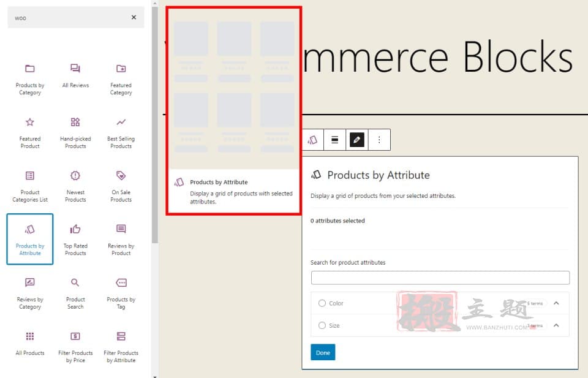This screenshot has height=378, width=588.
Task: Open the block toolbar three-dots options menu
Action: pyautogui.click(x=379, y=140)
